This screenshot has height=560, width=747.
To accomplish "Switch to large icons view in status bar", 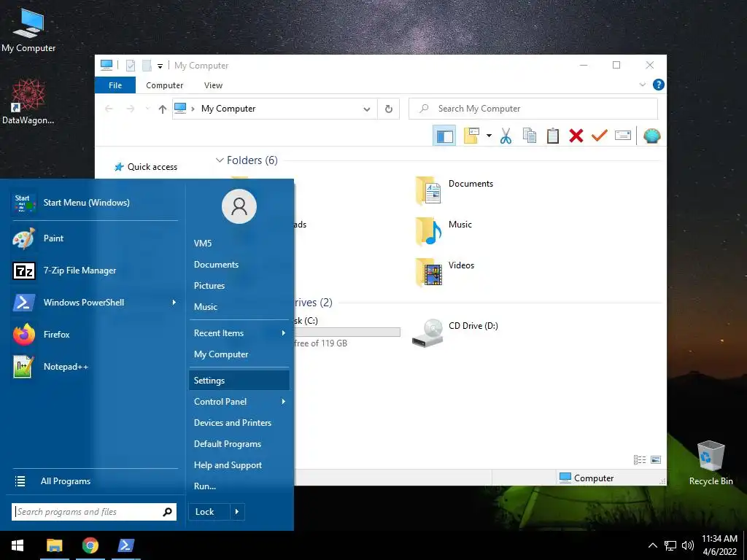I will tap(656, 459).
